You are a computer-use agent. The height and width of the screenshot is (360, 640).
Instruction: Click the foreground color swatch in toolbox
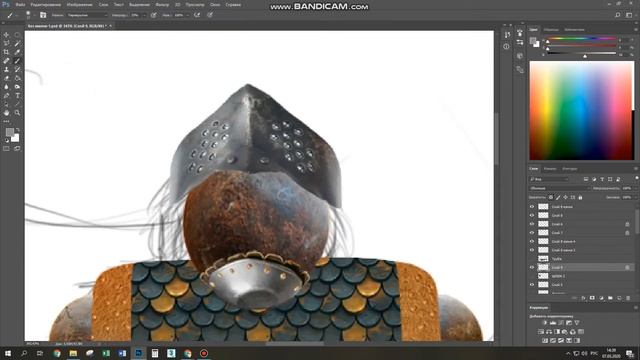pyautogui.click(x=10, y=132)
